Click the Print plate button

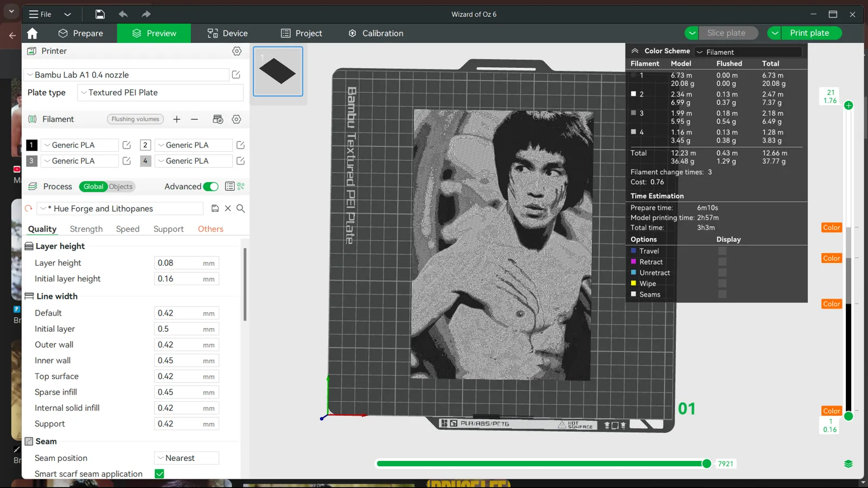(x=809, y=33)
